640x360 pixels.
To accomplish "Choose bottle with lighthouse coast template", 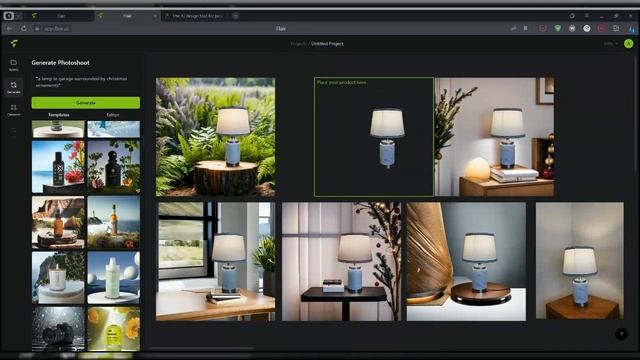I will tap(113, 222).
